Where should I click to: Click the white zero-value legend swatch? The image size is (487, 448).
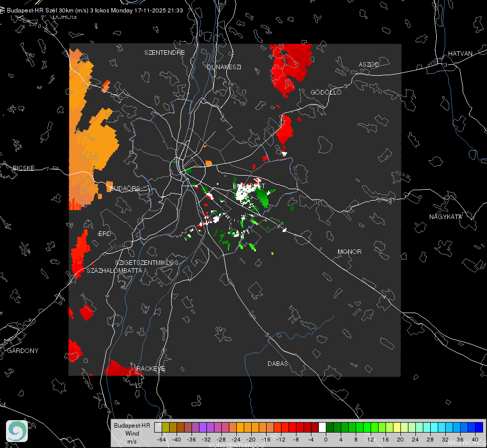(322, 428)
